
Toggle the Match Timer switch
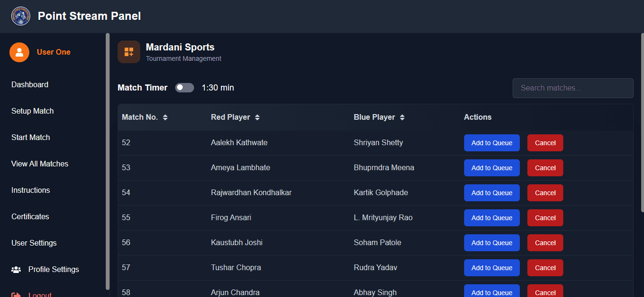pyautogui.click(x=185, y=88)
